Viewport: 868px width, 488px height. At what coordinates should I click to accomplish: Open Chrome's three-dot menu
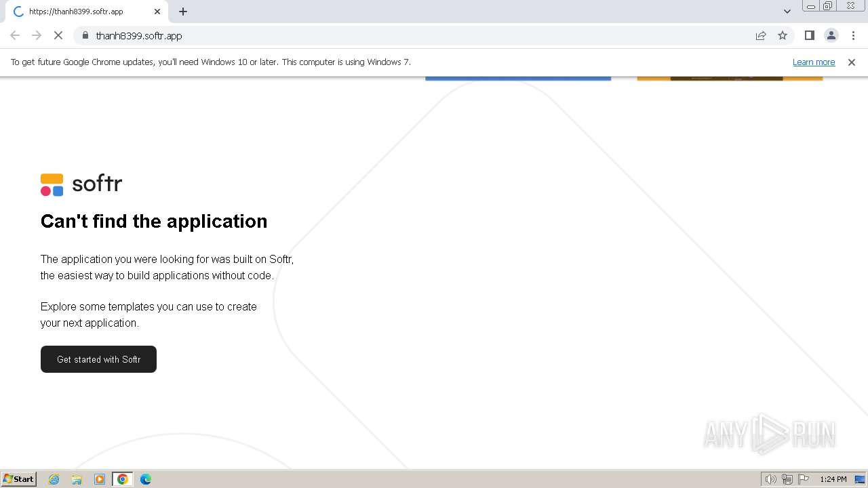click(x=853, y=35)
